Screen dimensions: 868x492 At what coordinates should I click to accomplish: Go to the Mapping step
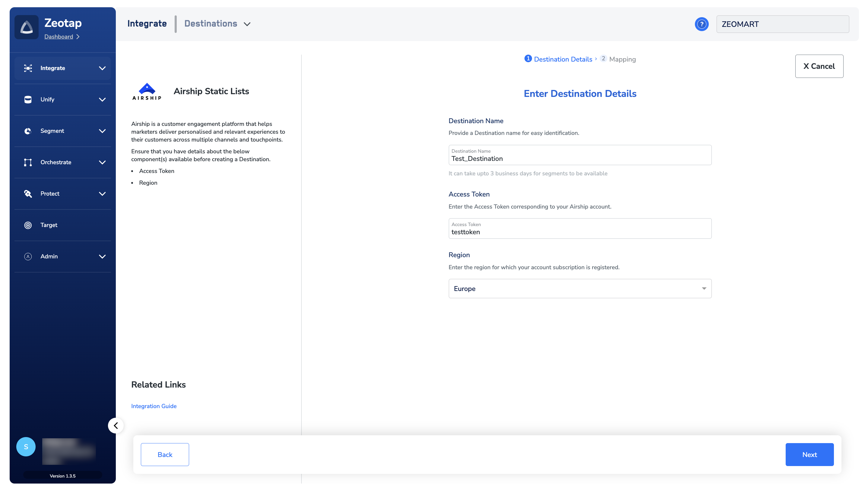tap(622, 59)
